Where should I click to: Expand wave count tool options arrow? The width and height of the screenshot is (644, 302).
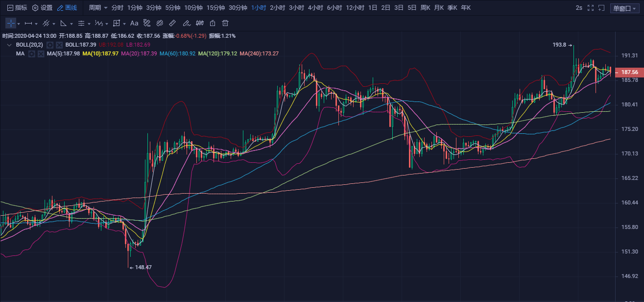pos(107,24)
